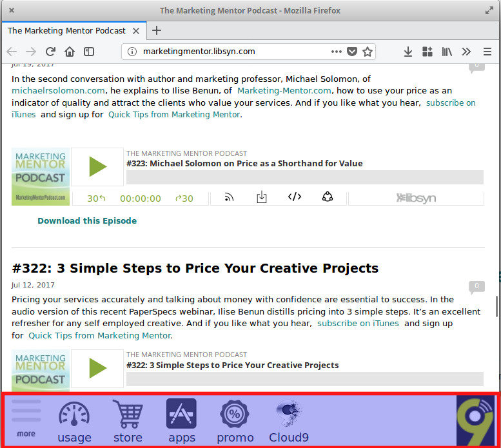Expand the more menu in bottom bar

point(26,418)
